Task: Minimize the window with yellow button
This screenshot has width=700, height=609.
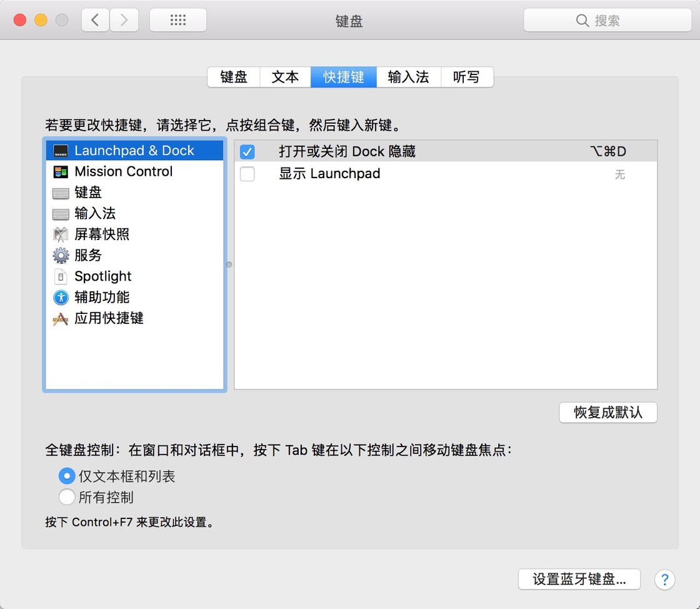Action: 41,20
